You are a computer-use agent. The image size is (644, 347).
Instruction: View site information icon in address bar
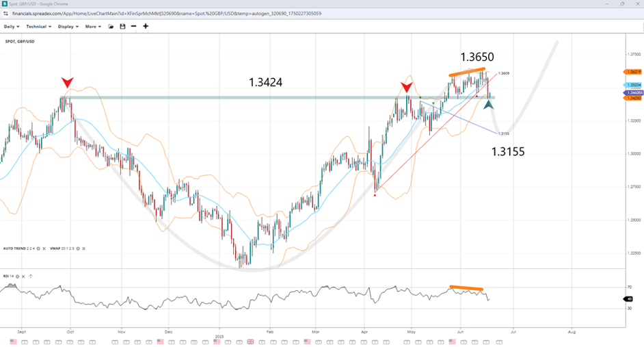coord(4,13)
